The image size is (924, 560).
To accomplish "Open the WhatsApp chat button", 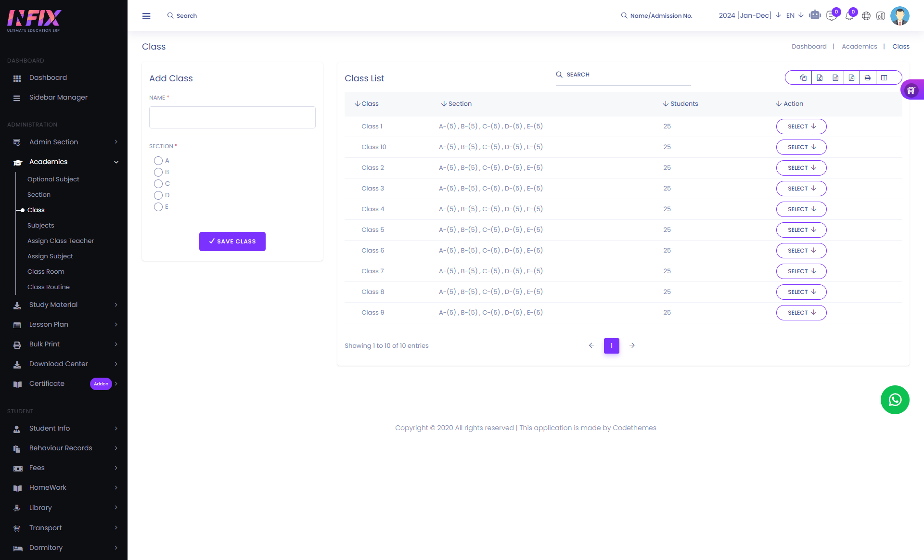I will (895, 400).
